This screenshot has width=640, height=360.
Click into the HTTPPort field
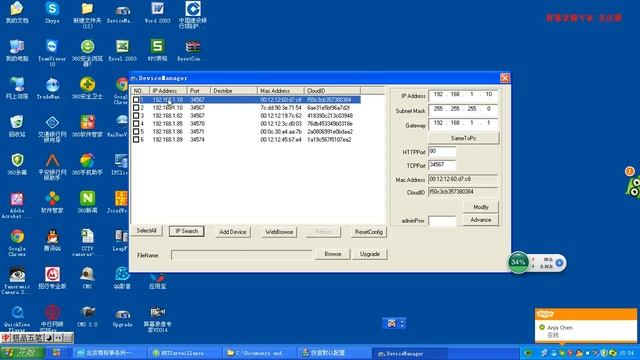[442, 151]
